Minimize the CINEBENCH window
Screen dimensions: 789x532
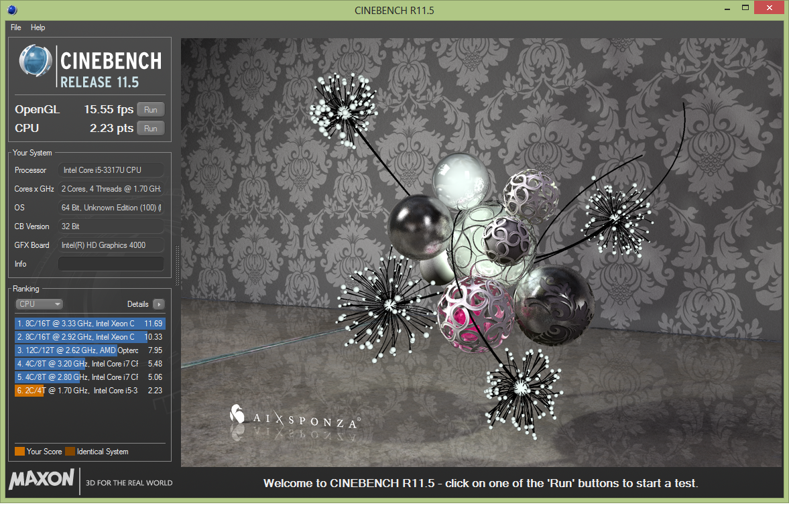pos(727,9)
